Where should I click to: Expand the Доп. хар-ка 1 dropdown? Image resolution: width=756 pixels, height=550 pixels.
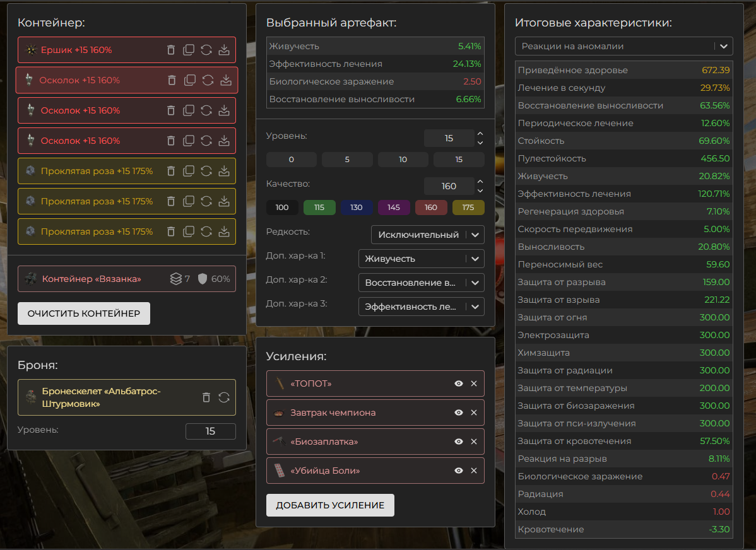point(421,259)
